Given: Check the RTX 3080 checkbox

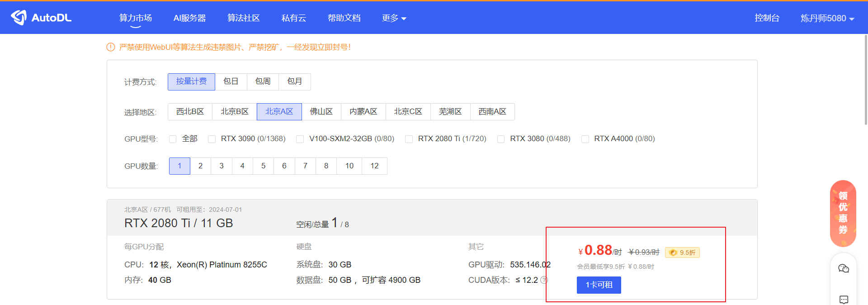Looking at the screenshot, I should pyautogui.click(x=501, y=139).
